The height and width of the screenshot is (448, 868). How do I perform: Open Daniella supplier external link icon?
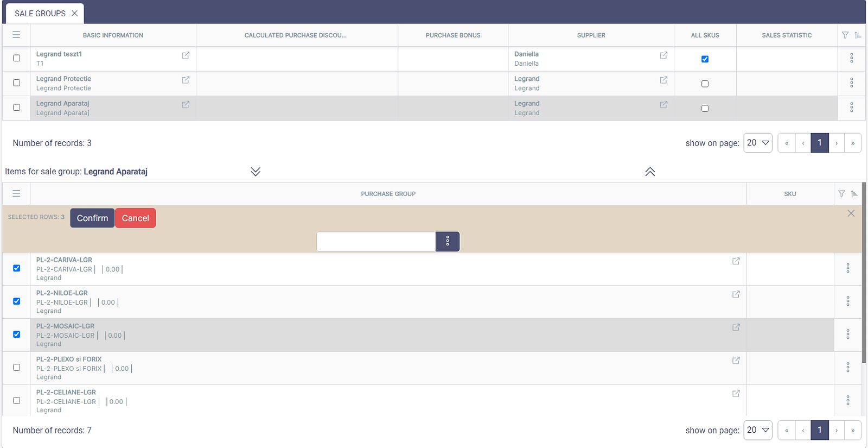(x=663, y=55)
